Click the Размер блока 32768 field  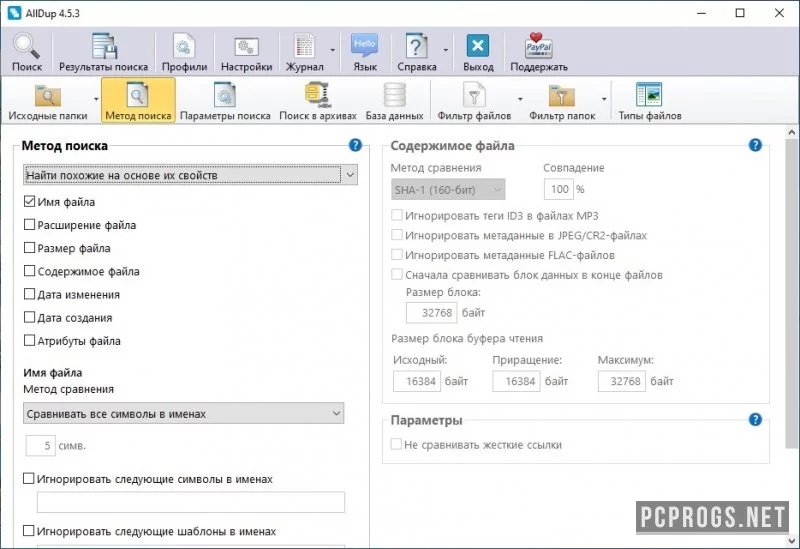432,313
